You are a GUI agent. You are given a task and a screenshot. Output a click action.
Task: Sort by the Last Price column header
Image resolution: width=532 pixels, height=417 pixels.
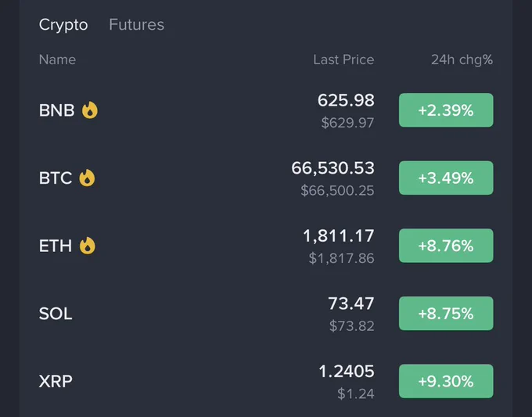point(343,59)
